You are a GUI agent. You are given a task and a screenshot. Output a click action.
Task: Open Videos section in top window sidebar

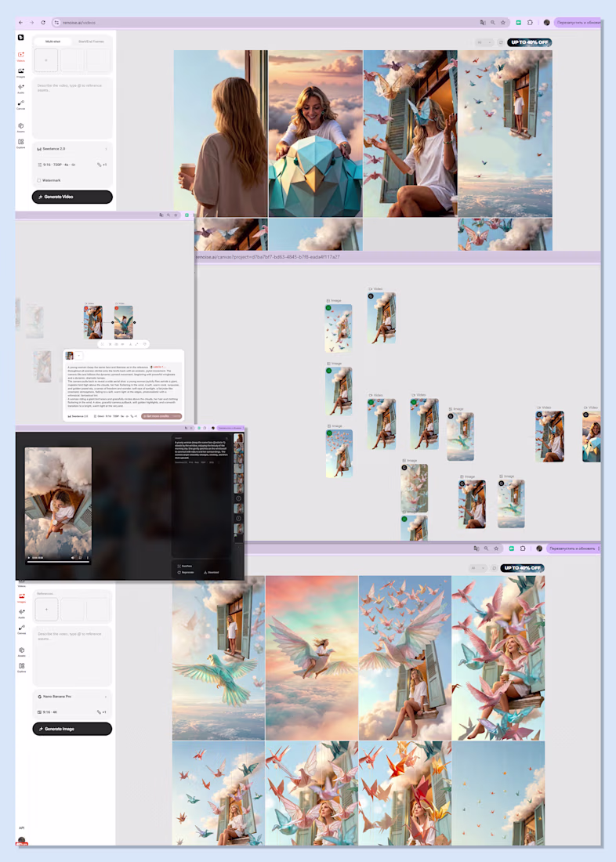click(21, 56)
